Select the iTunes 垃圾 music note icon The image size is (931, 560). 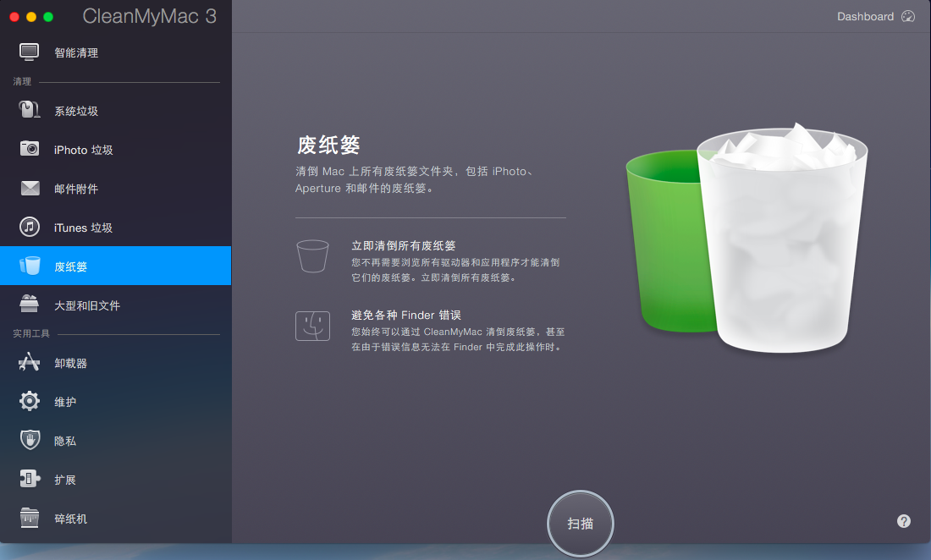(30, 227)
